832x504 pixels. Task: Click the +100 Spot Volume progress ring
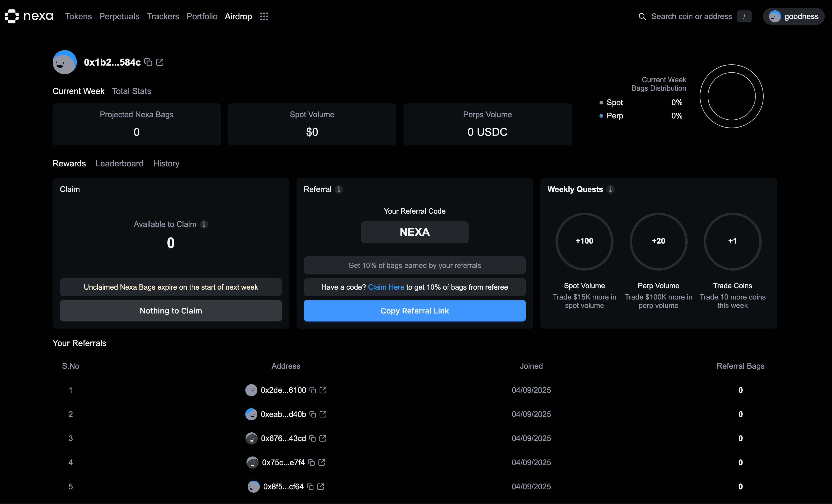585,241
